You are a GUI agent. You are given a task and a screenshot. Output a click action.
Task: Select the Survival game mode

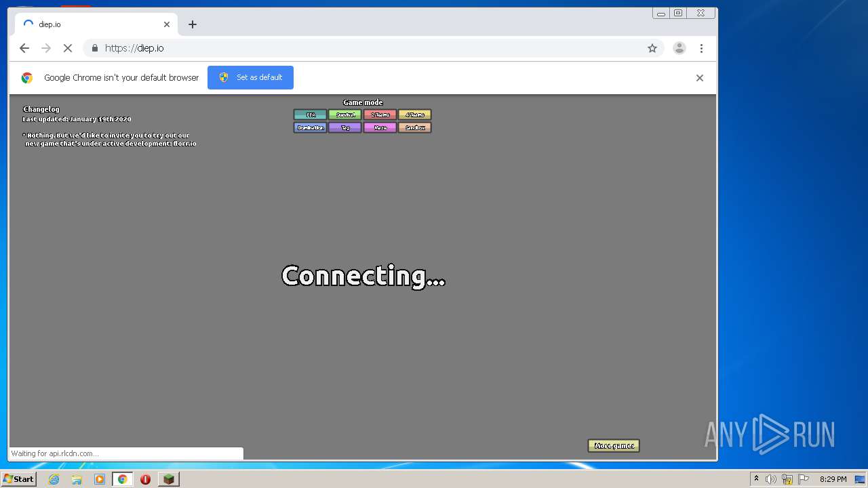click(x=345, y=115)
